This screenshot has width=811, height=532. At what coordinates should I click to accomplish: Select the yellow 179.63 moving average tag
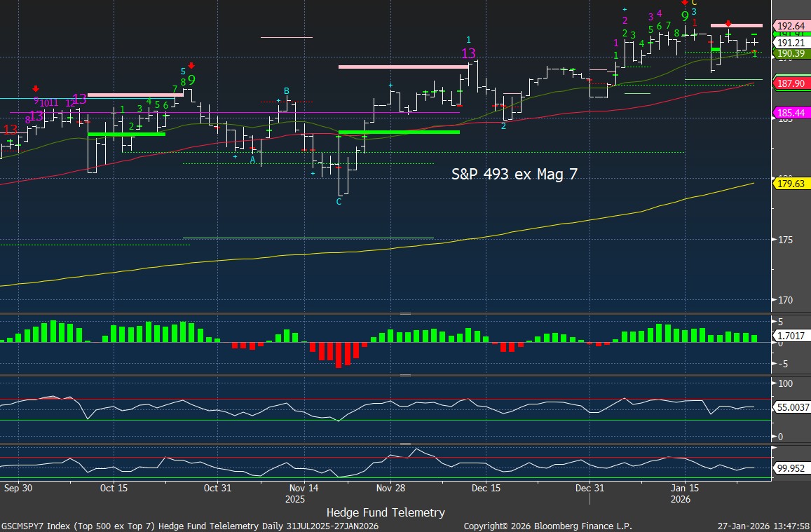[x=789, y=185]
